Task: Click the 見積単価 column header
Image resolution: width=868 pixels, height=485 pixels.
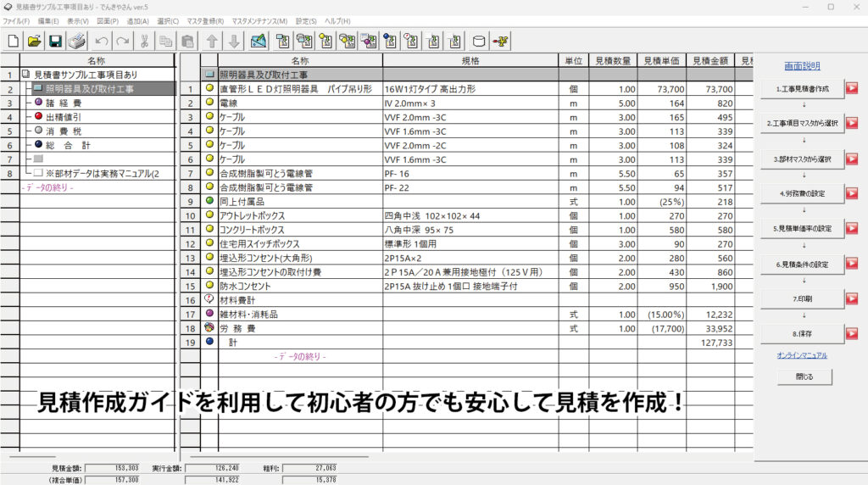Action: click(661, 60)
